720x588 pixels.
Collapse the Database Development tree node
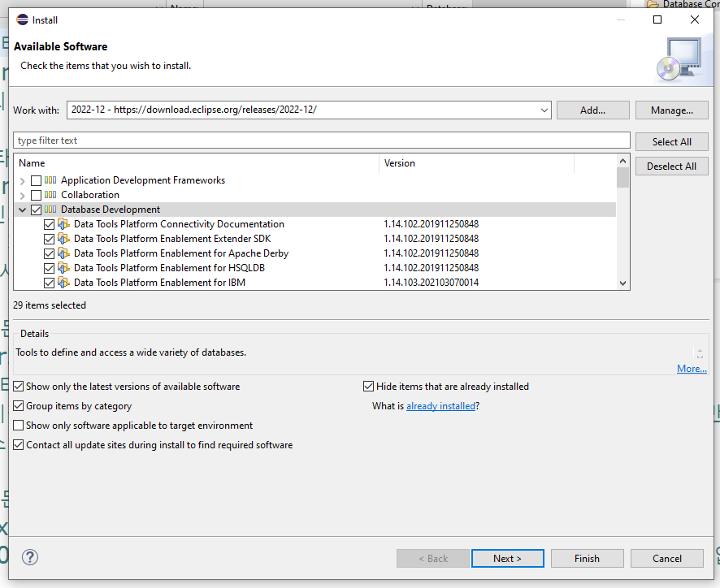22,210
